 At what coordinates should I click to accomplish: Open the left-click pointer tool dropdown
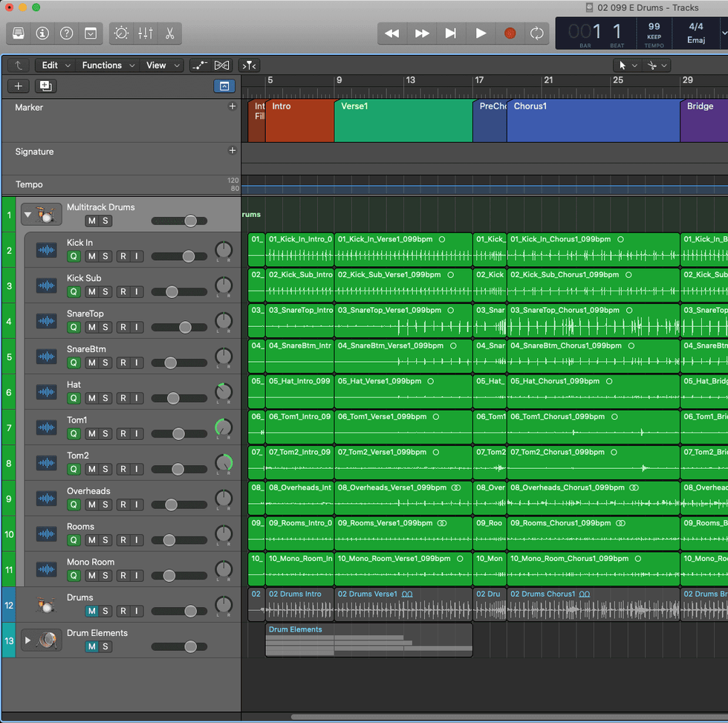[x=626, y=65]
